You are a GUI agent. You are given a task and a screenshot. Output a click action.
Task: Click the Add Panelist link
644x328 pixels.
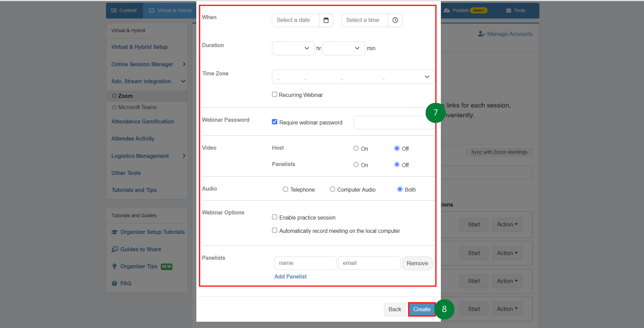(290, 277)
